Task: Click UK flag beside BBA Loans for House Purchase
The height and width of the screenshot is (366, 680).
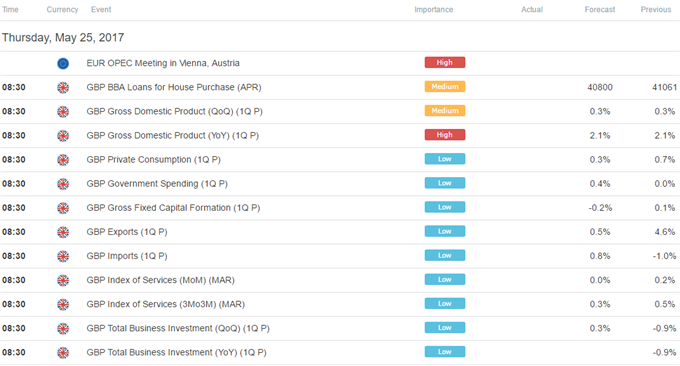Action: click(63, 88)
